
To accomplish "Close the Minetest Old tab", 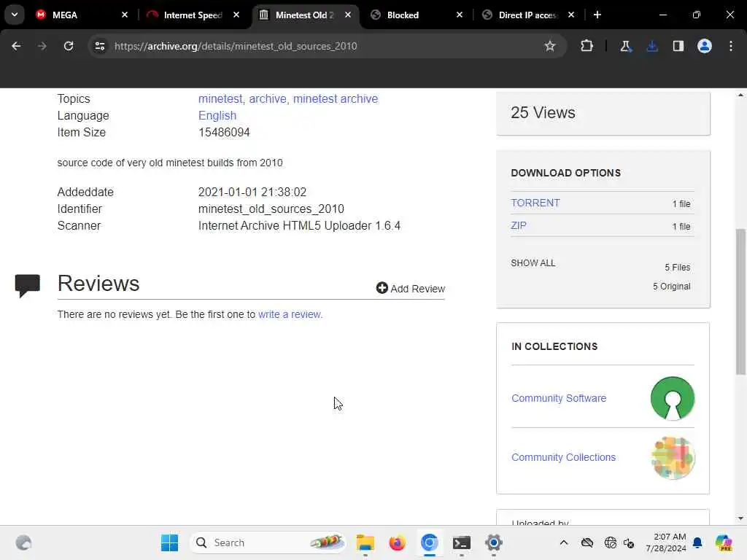I will [x=348, y=15].
